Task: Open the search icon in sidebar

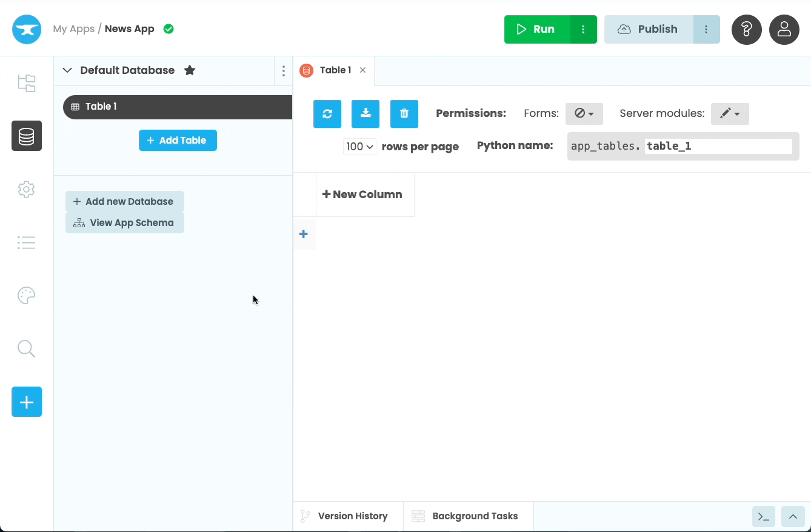Action: pyautogui.click(x=26, y=348)
